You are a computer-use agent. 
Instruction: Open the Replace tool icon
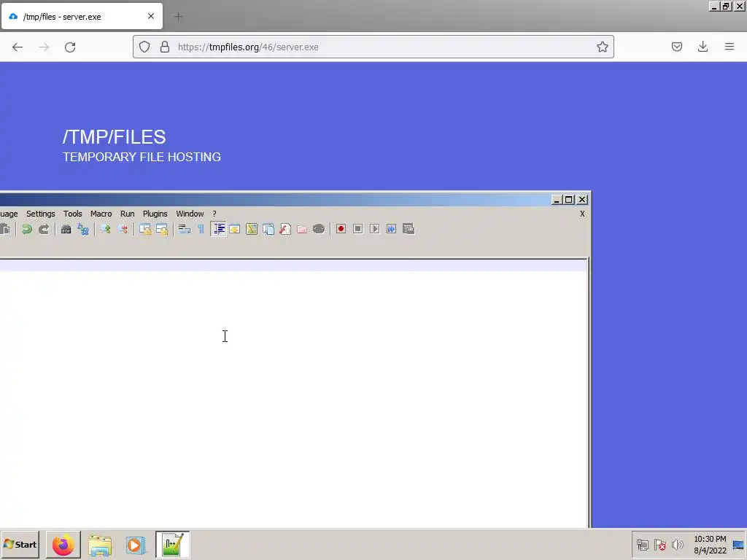click(x=83, y=230)
